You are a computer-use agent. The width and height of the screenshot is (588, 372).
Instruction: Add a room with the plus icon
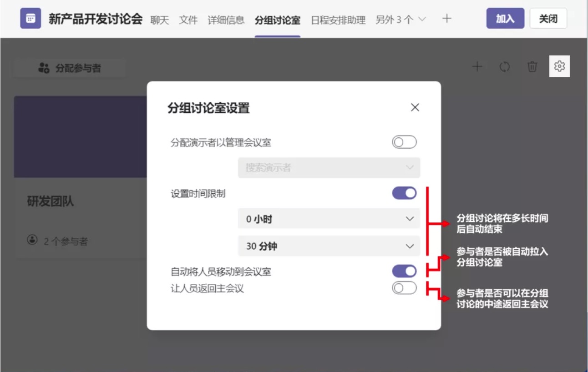click(x=477, y=67)
